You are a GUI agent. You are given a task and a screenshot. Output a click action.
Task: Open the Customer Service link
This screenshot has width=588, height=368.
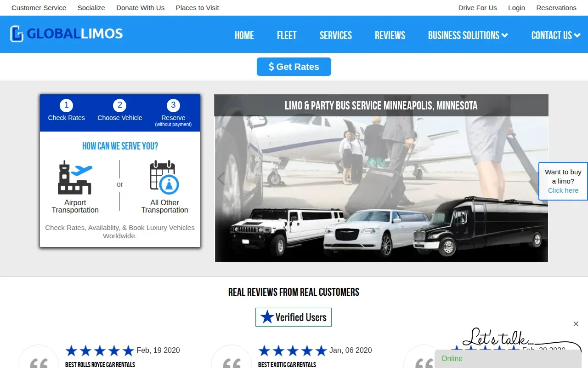pyautogui.click(x=39, y=8)
